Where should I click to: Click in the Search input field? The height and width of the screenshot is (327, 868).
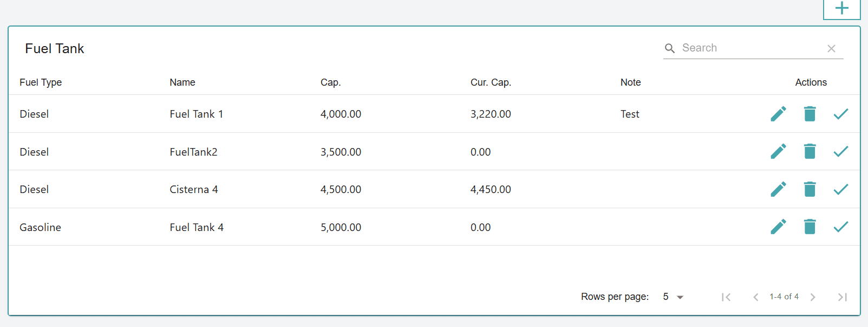(x=750, y=48)
